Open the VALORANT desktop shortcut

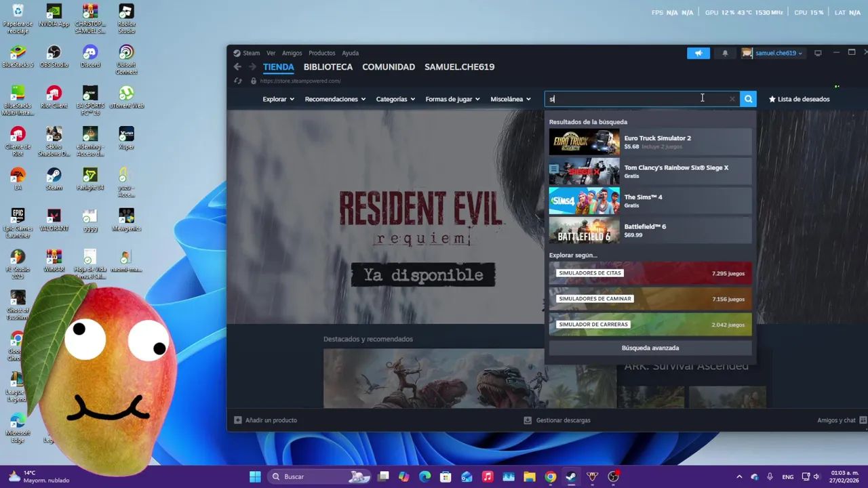(x=54, y=220)
